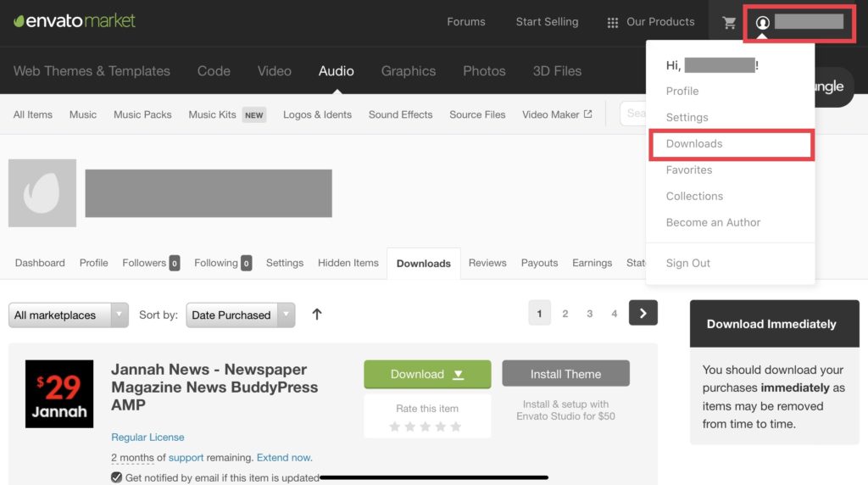868x485 pixels.
Task: Open Video Maker external link
Action: pyautogui.click(x=557, y=114)
